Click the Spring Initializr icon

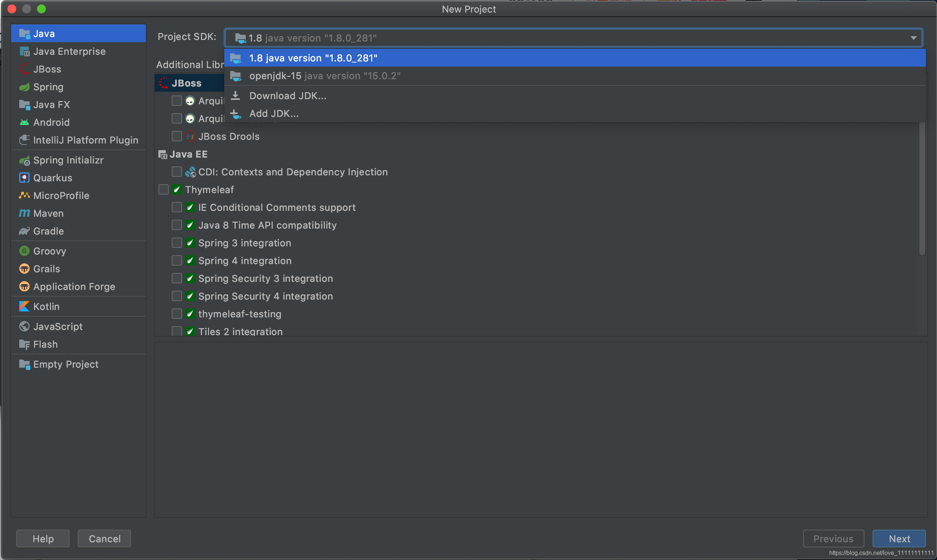pyautogui.click(x=24, y=161)
